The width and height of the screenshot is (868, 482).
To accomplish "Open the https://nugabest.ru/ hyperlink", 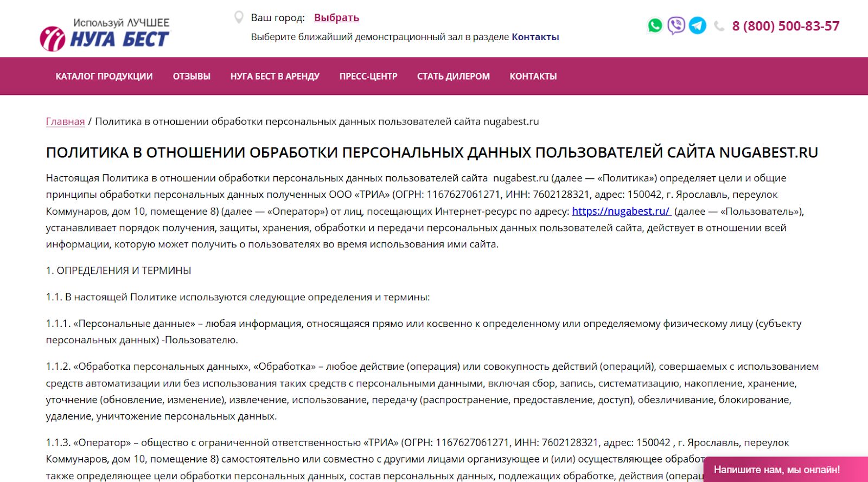I will tap(621, 211).
